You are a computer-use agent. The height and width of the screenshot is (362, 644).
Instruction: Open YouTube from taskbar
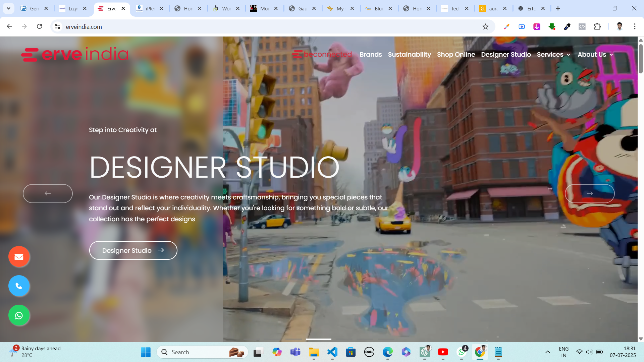443,352
